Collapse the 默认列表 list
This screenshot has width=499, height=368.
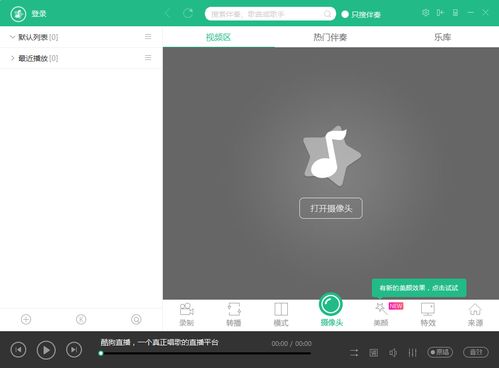[x=12, y=37]
